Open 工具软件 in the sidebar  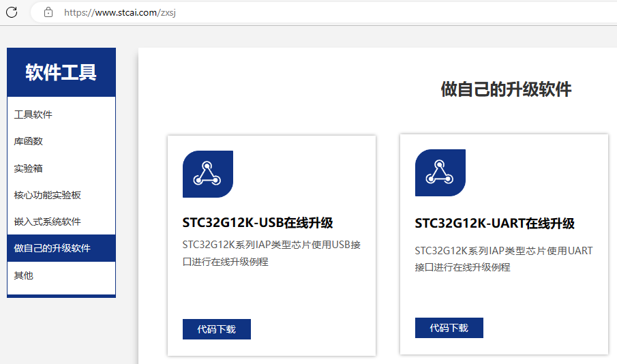pyautogui.click(x=33, y=115)
